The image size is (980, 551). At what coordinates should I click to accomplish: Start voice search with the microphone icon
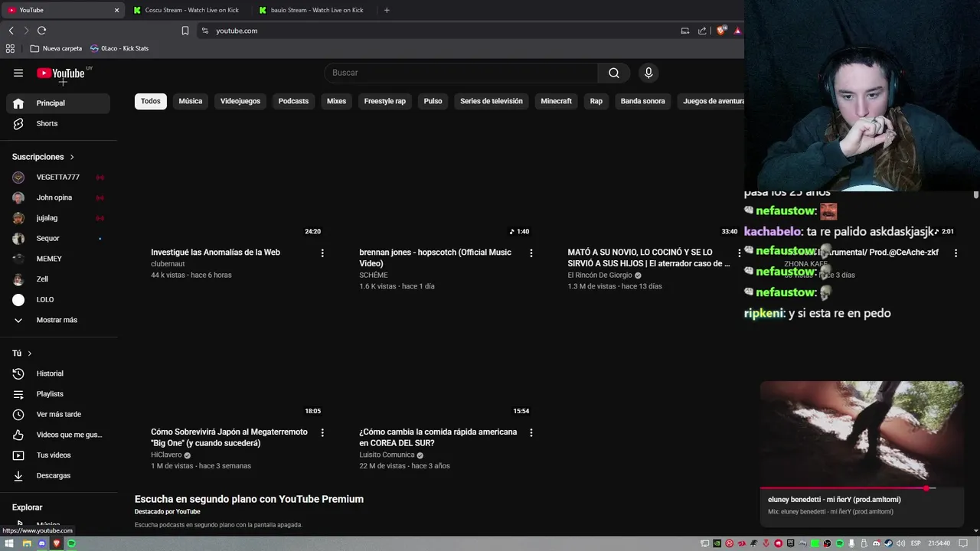pyautogui.click(x=648, y=73)
